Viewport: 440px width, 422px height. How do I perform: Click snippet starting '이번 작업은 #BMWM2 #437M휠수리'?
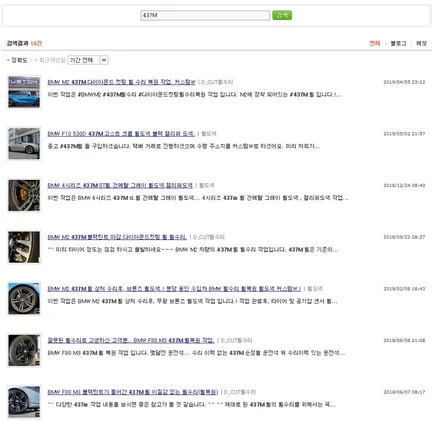195,95
